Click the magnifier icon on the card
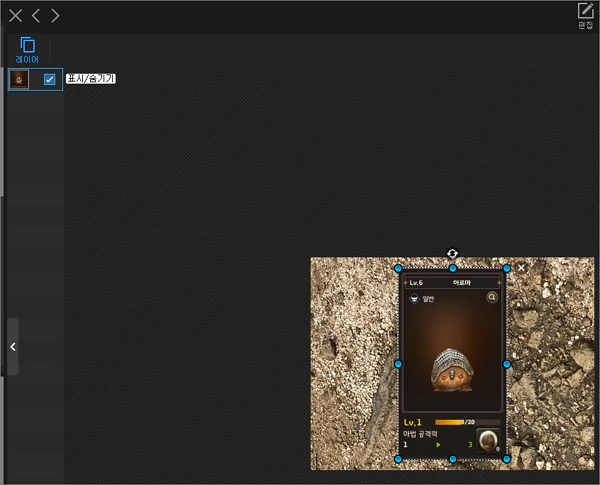The image size is (600, 485). 492,297
